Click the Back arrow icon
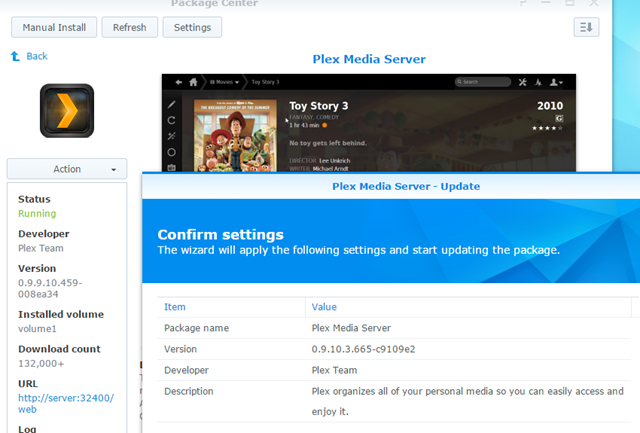The width and height of the screenshot is (640, 433). pyautogui.click(x=15, y=56)
